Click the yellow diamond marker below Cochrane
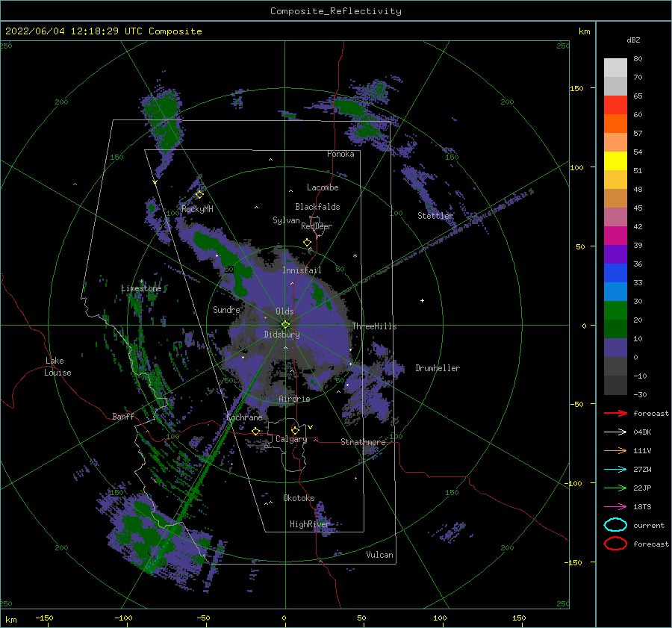The height and width of the screenshot is (628, 672). [255, 431]
